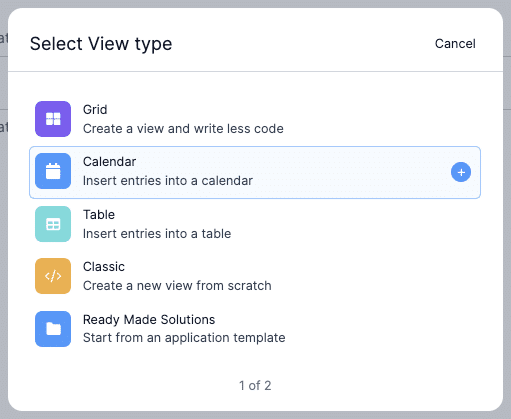Screen dimensions: 511x419
Task: Open the Ready Made Solutions folder icon
Action: tap(53, 329)
